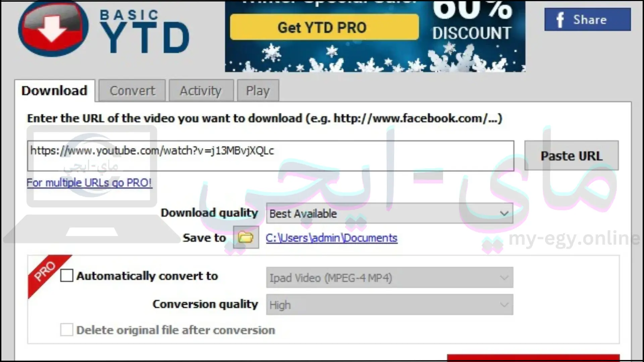Screen dimensions: 644x362
Task: Click the Paste URL button icon
Action: click(571, 156)
